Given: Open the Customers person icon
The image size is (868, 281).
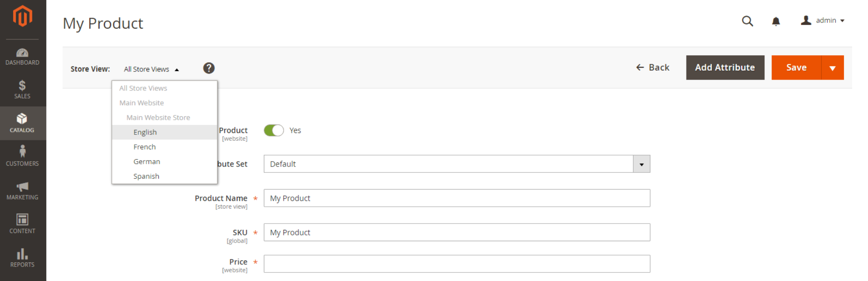Looking at the screenshot, I should point(22,151).
